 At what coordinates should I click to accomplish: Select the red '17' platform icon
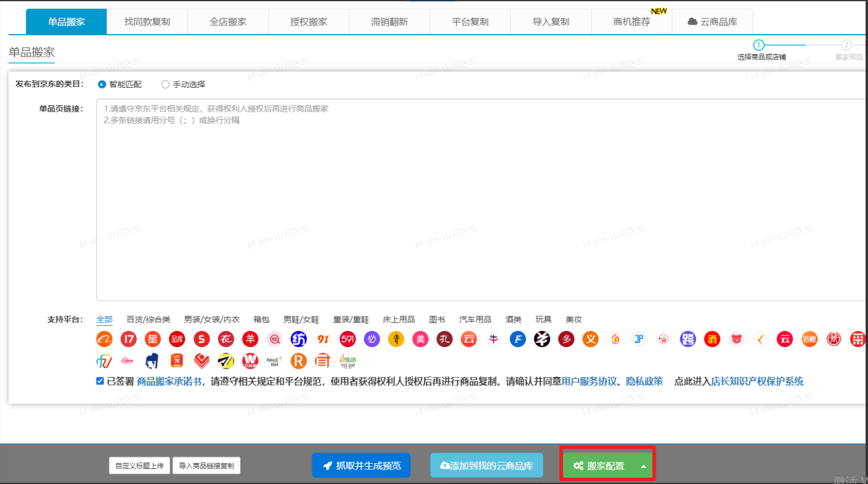click(x=128, y=339)
